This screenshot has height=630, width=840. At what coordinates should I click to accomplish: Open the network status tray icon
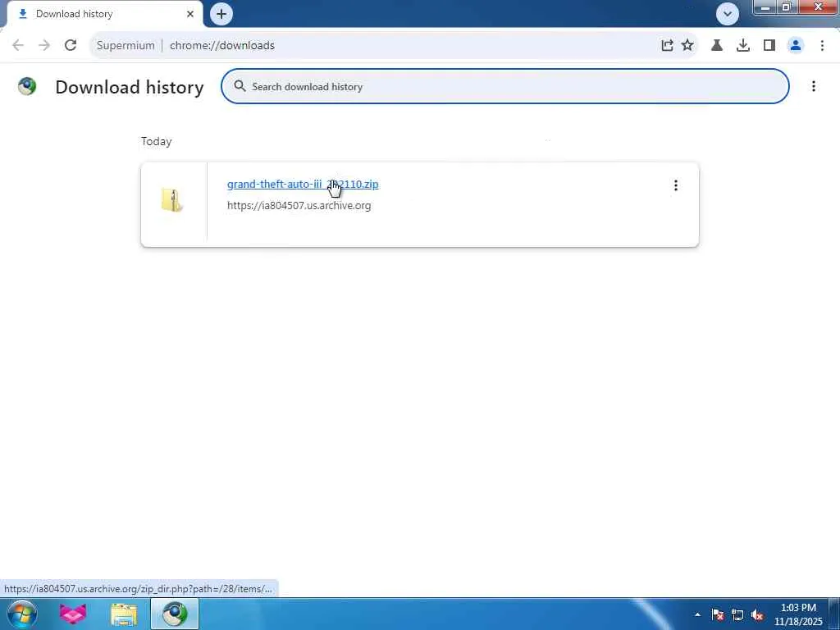[x=737, y=614]
